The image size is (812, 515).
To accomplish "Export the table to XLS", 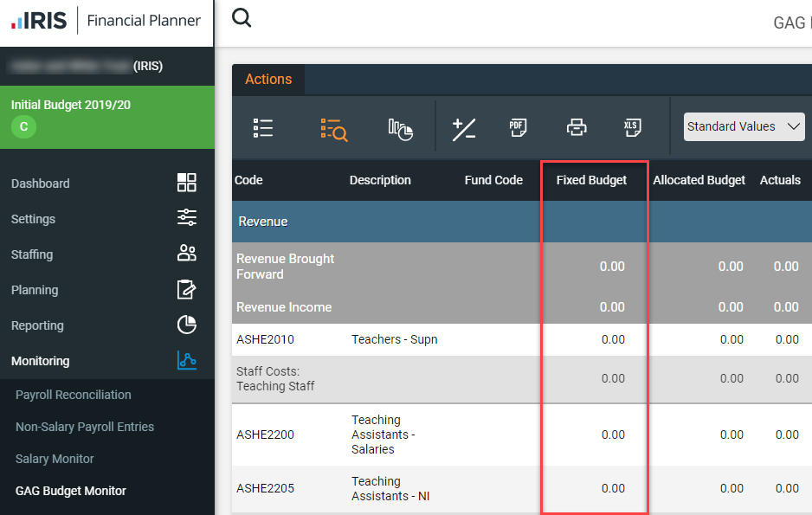I will [x=632, y=128].
